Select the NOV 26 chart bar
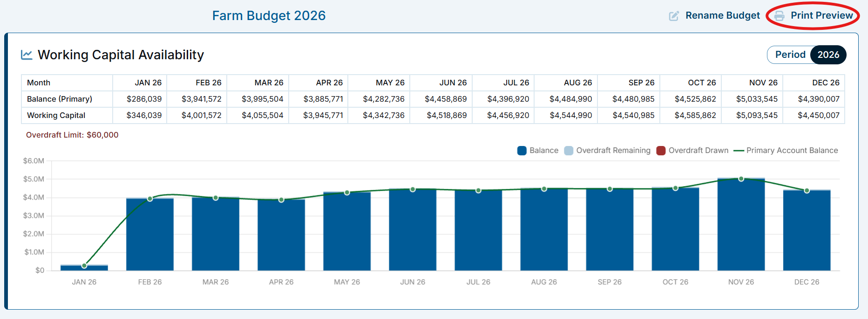 coord(741,224)
